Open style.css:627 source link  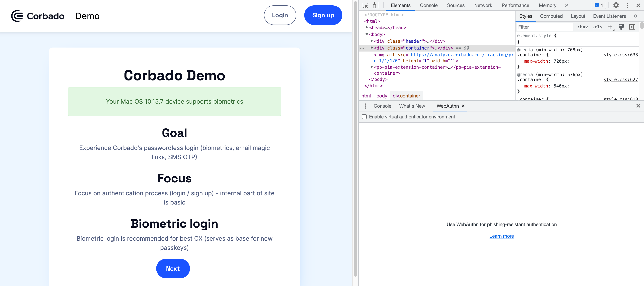[x=620, y=79]
